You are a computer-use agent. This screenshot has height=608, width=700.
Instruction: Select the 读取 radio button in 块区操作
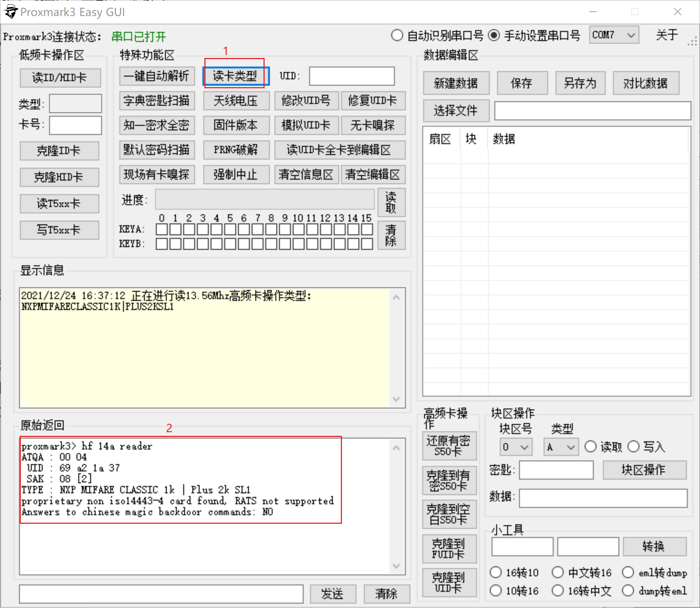click(604, 447)
